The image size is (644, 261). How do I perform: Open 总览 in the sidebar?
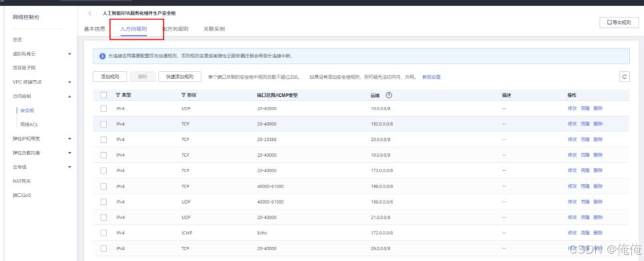coord(17,40)
